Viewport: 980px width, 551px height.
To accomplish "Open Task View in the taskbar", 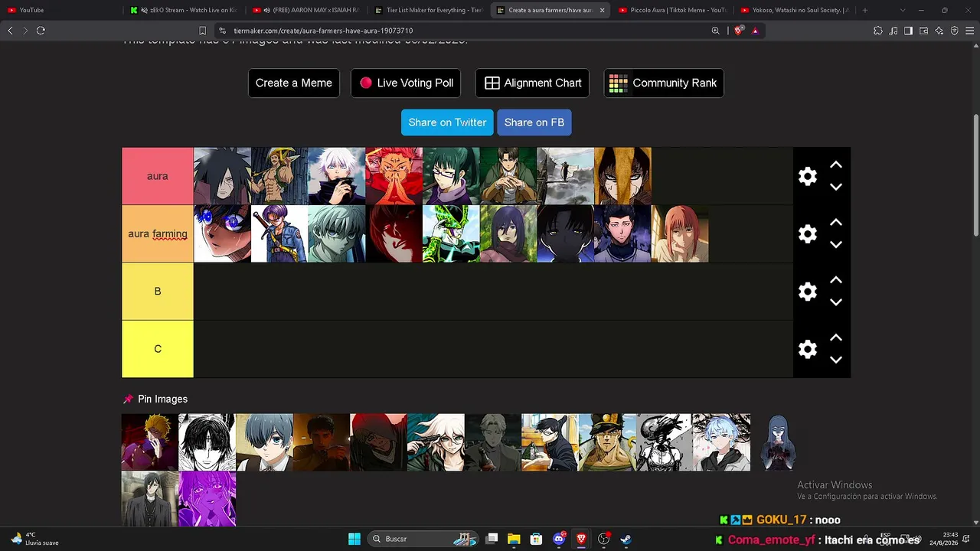I will click(492, 539).
